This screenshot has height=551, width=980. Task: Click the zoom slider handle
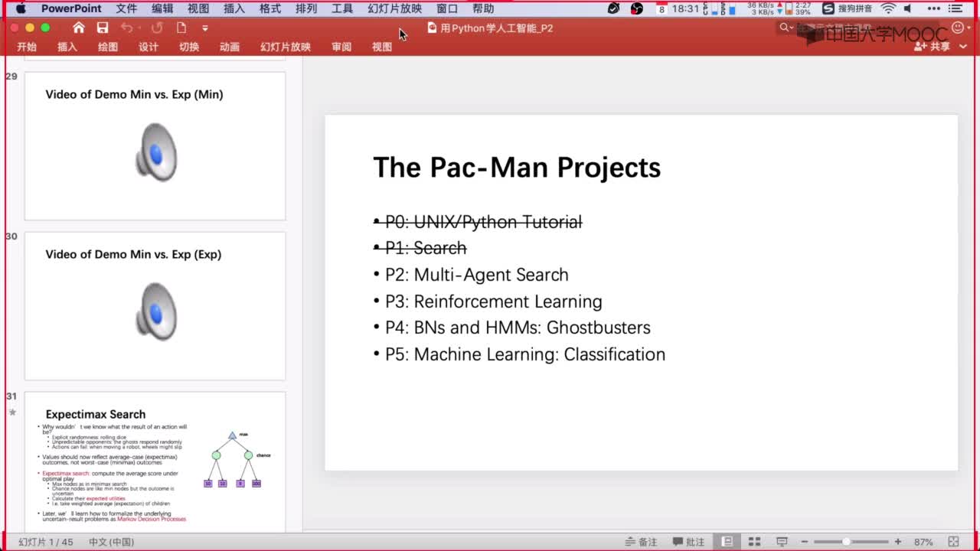tap(846, 542)
